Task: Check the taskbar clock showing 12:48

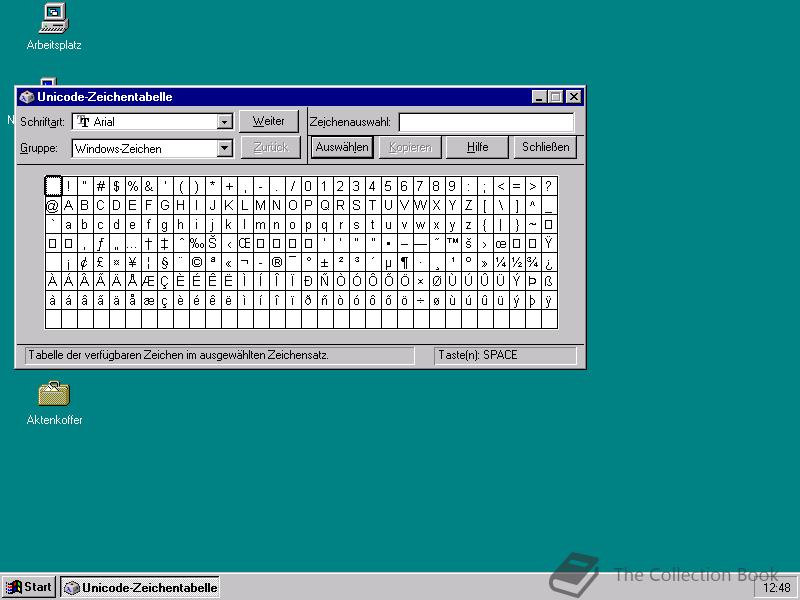Action: pyautogui.click(x=777, y=588)
